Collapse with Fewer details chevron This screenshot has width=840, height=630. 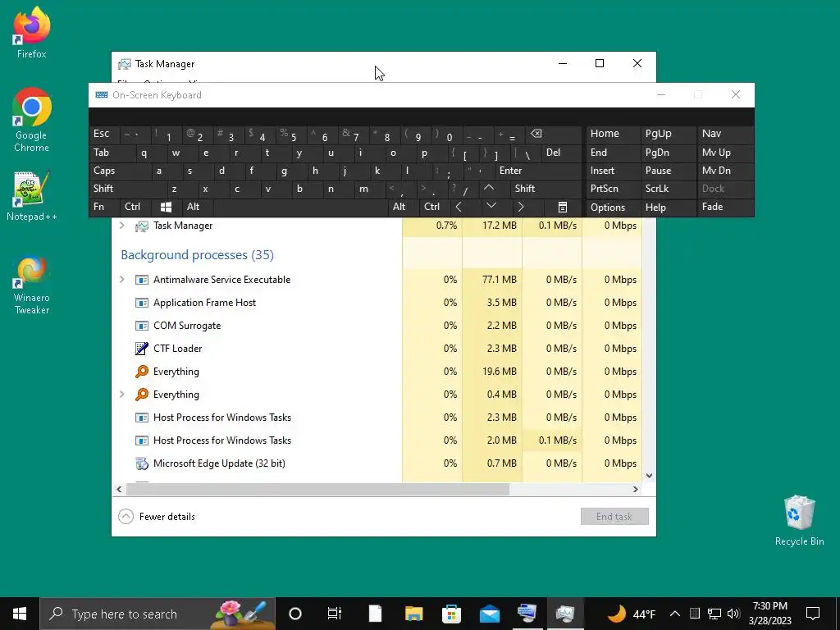click(x=126, y=517)
